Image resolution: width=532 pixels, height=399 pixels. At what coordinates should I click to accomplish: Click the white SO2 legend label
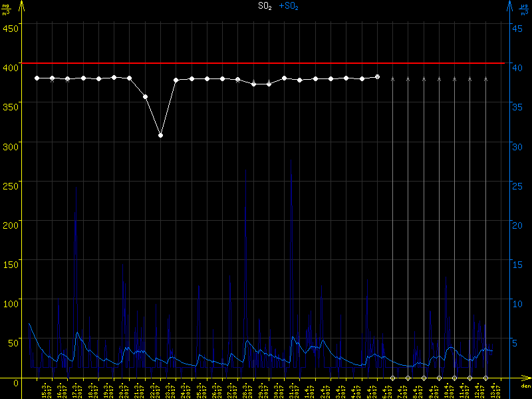(265, 6)
